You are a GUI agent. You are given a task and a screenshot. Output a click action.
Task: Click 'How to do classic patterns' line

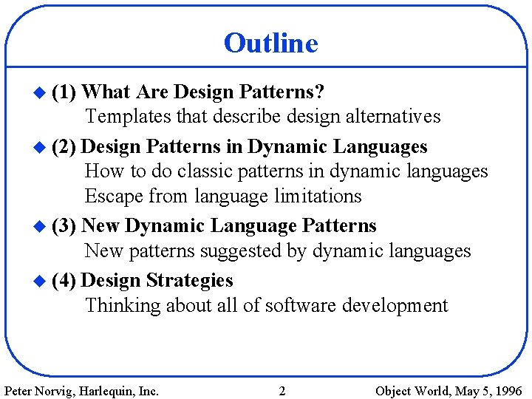point(286,171)
